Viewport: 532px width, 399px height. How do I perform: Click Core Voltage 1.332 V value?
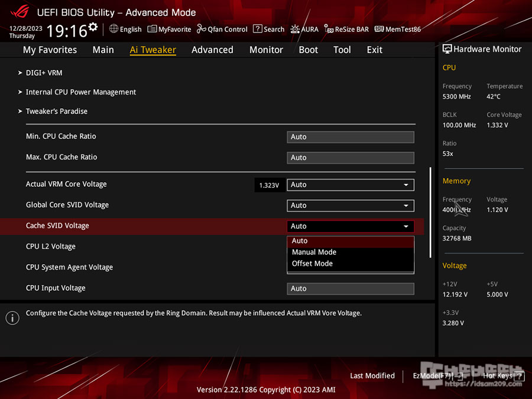pyautogui.click(x=497, y=125)
